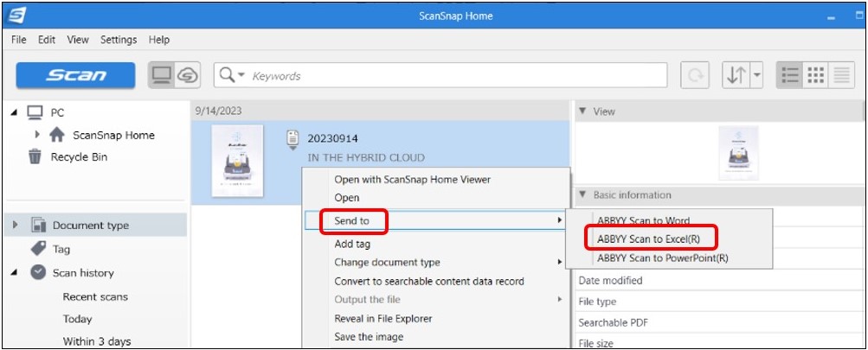Select Today scan history filter
This screenshot has height=350, width=868.
(77, 319)
